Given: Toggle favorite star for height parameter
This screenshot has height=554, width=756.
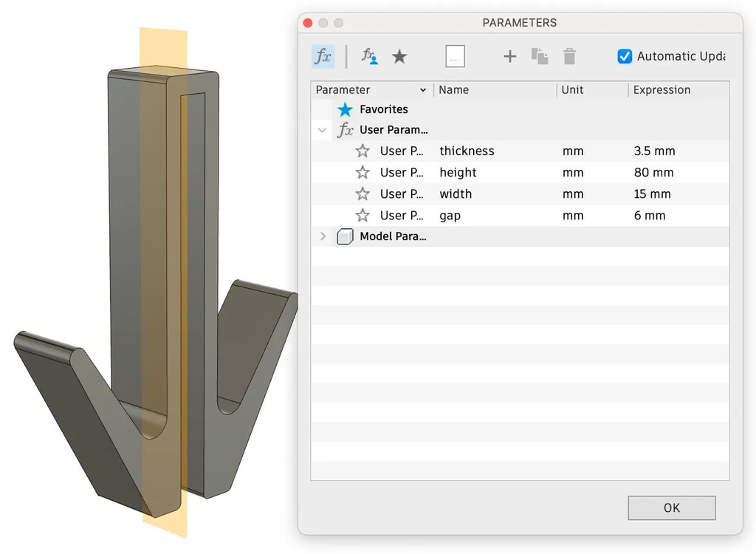Looking at the screenshot, I should pyautogui.click(x=362, y=173).
